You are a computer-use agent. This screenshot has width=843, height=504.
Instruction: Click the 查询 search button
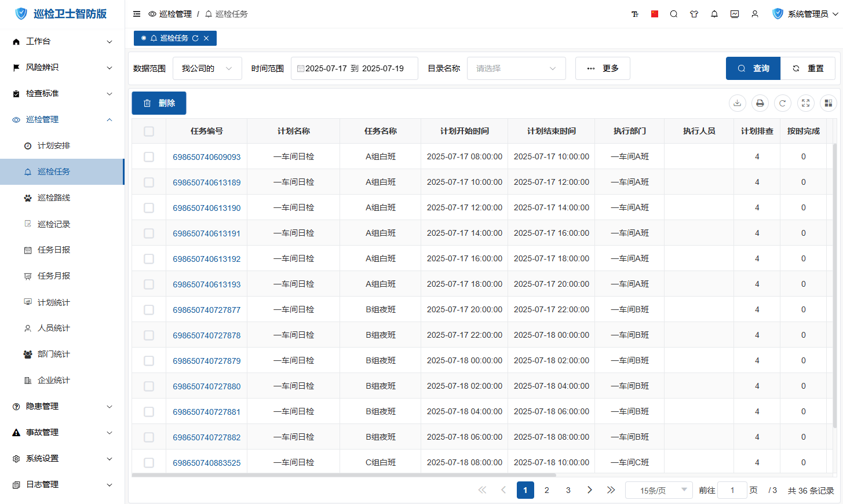pyautogui.click(x=753, y=68)
